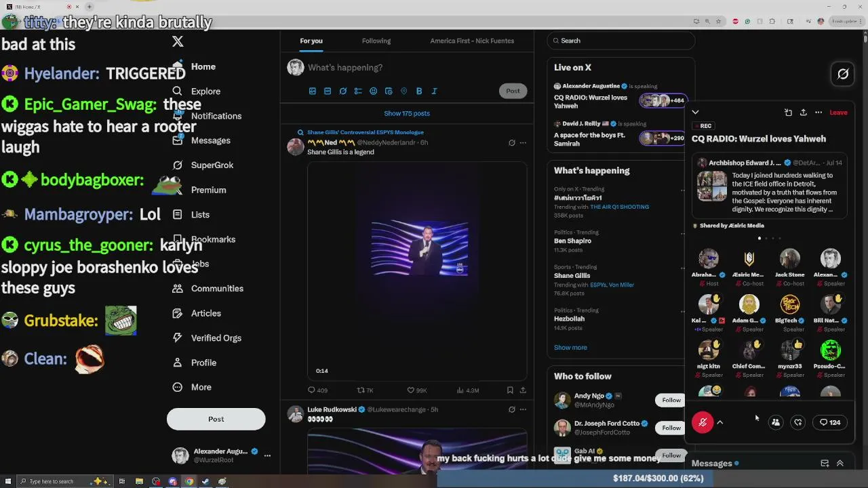Click Show 175 posts
The width and height of the screenshot is (868, 488).
[x=407, y=113]
